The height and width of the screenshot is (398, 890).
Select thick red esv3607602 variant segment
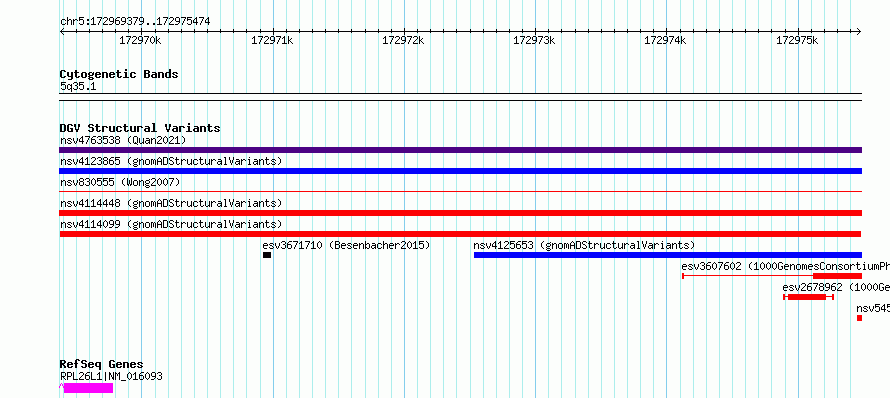837,276
